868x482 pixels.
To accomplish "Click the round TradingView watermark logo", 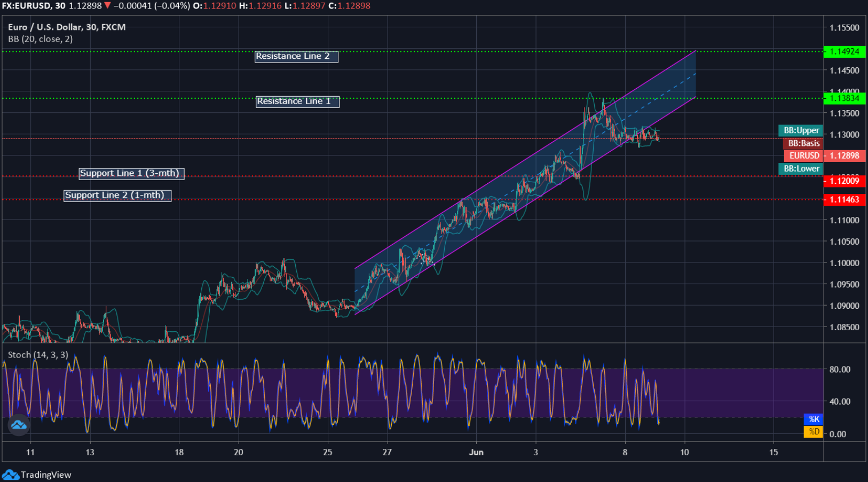I will (18, 426).
